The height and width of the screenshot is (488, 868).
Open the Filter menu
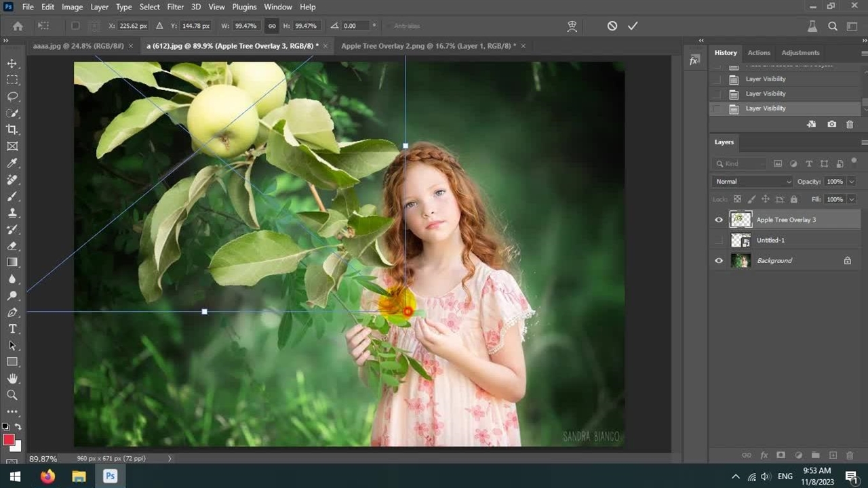pyautogui.click(x=175, y=7)
